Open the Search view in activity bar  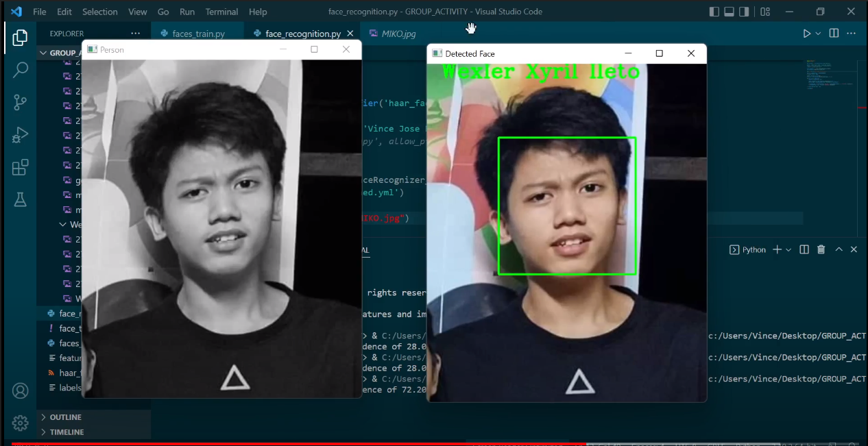[21, 70]
